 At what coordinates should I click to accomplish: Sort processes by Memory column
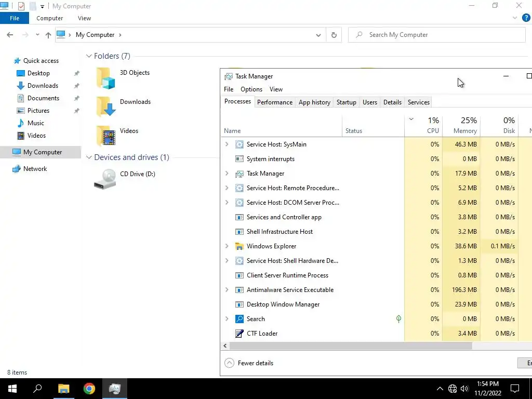point(461,126)
